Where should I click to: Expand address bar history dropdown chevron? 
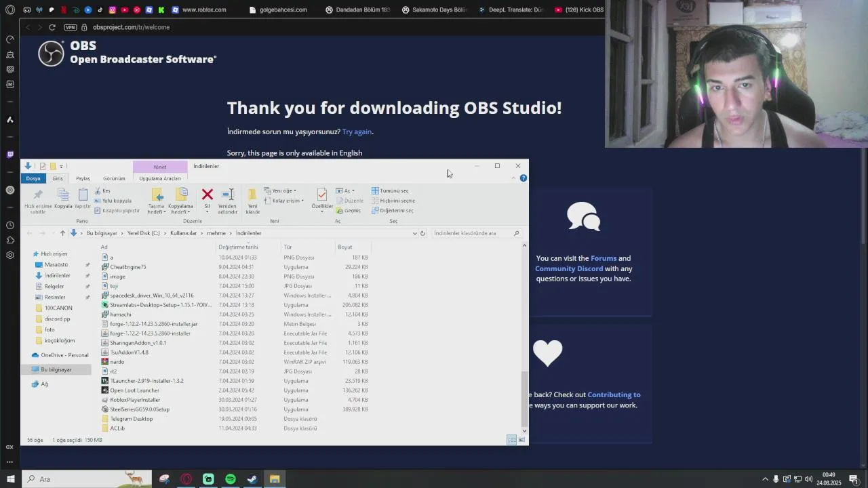414,233
